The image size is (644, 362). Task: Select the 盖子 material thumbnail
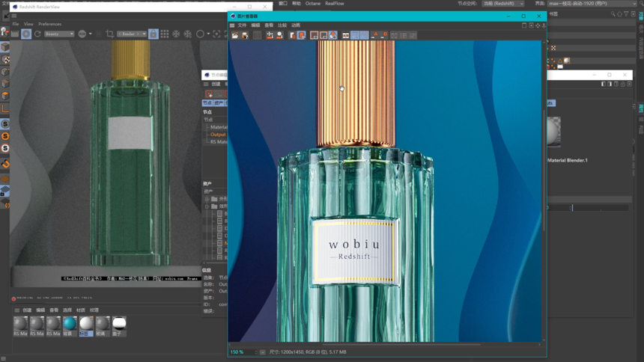[x=119, y=323]
